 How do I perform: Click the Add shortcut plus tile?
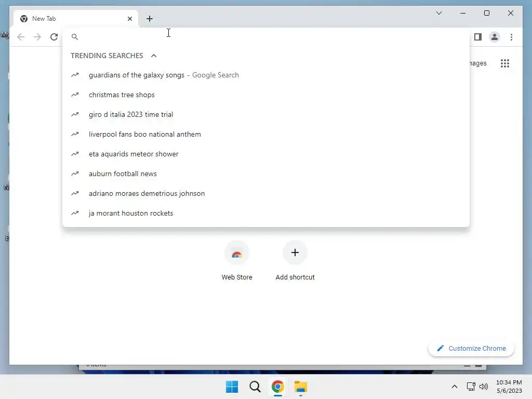295,261
